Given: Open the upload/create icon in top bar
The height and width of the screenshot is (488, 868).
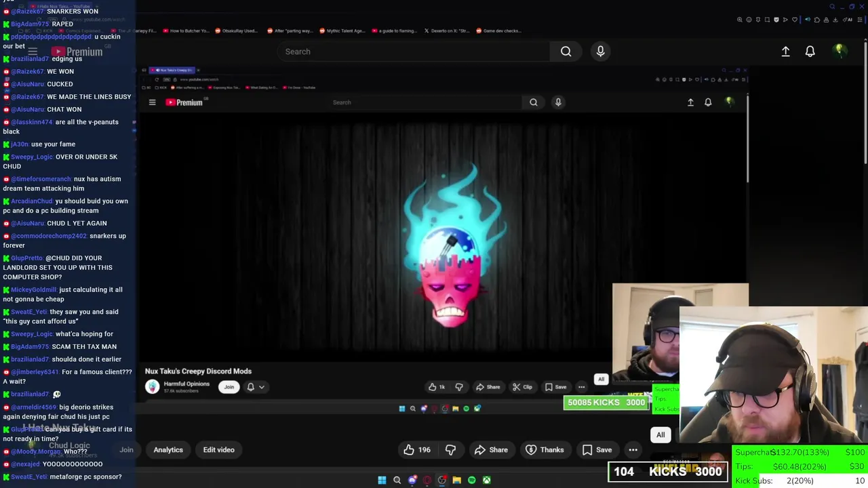Looking at the screenshot, I should click(x=785, y=52).
